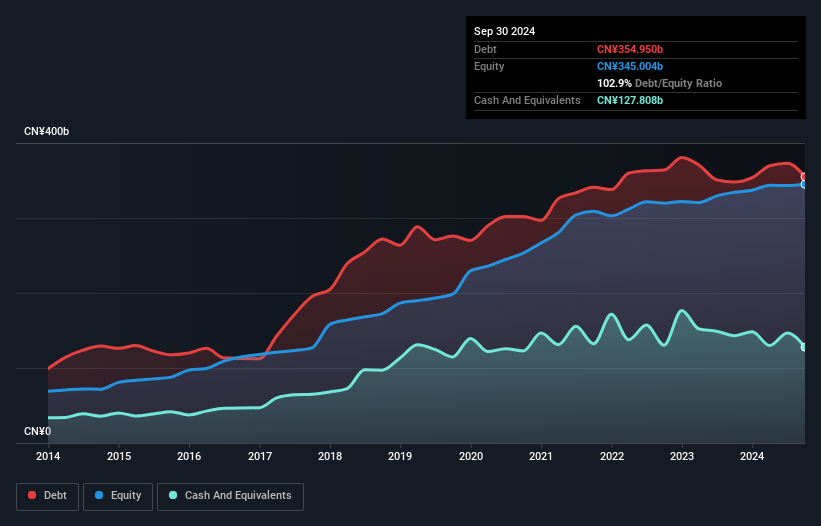Toggle the Cash And Equivalents legend button
The image size is (821, 526).
[230, 496]
